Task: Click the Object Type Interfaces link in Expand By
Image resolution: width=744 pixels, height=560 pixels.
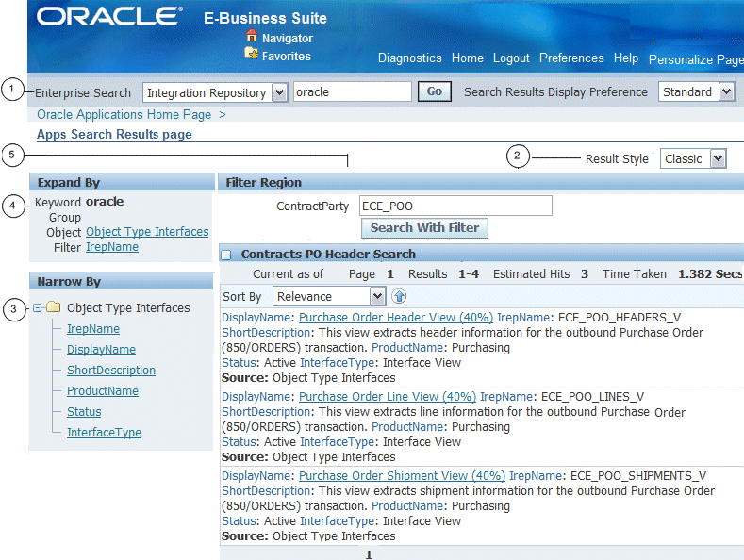Action: [147, 232]
